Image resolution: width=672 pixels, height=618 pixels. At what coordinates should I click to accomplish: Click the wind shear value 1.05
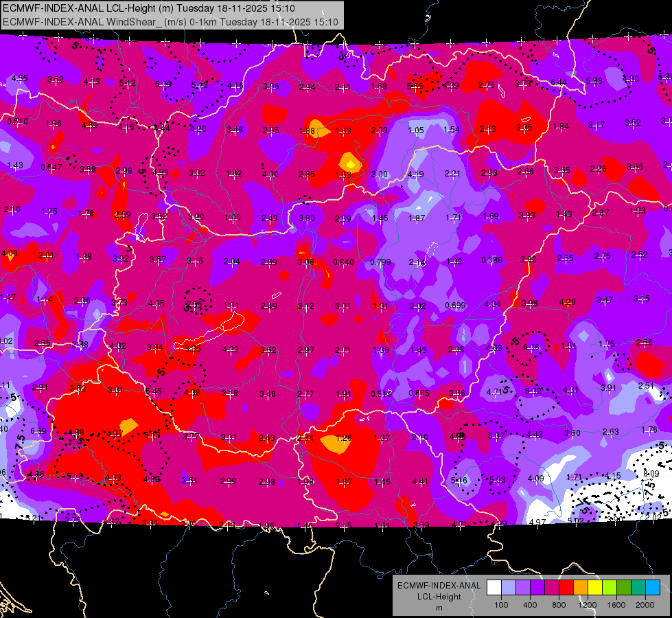pyautogui.click(x=416, y=130)
